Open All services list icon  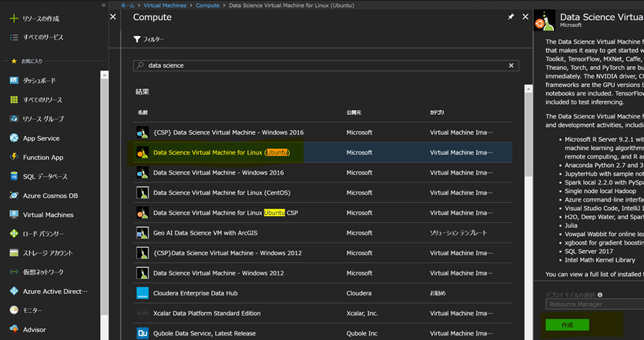(x=14, y=38)
